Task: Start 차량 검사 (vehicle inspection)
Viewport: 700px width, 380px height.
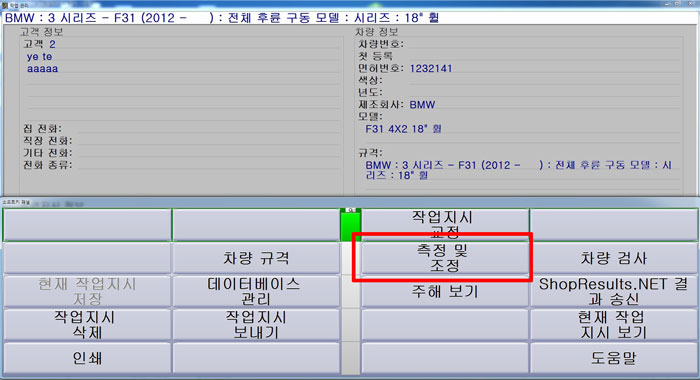Action: click(x=614, y=258)
